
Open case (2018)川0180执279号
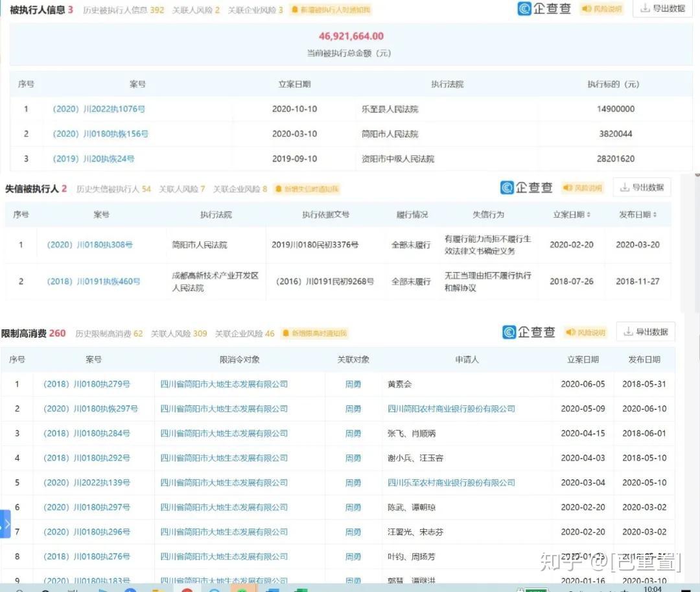pyautogui.click(x=87, y=384)
